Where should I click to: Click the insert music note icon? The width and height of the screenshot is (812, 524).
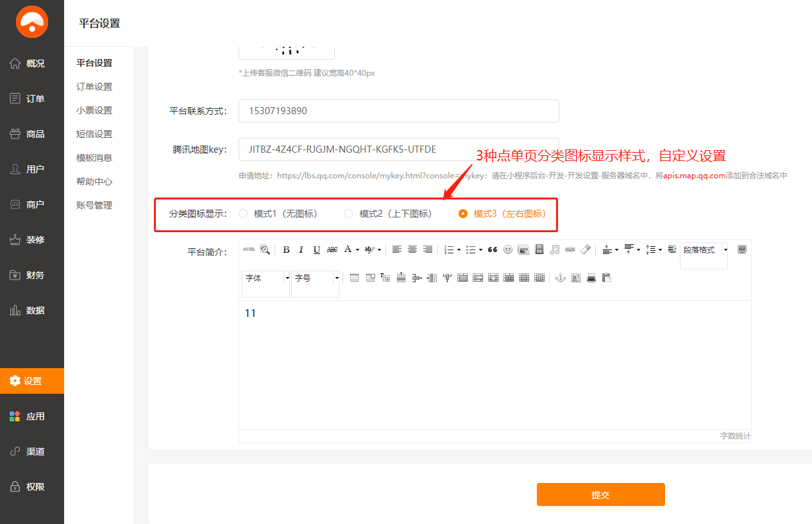coord(555,249)
